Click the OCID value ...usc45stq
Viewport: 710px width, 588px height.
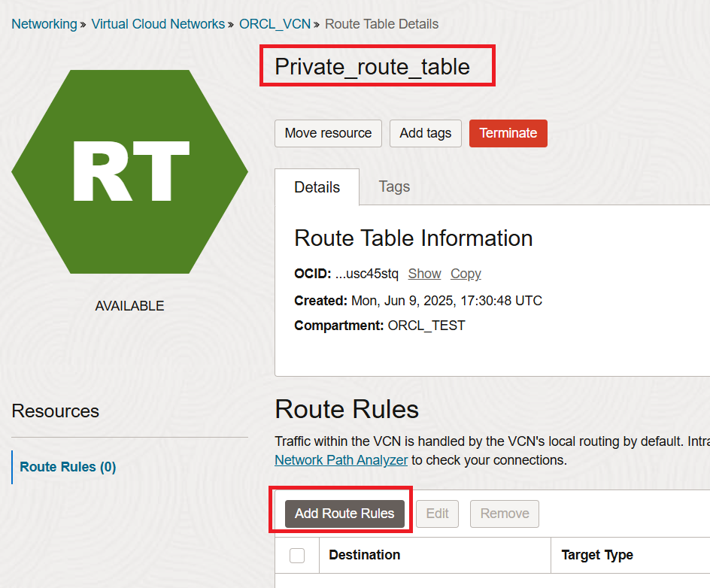point(367,274)
